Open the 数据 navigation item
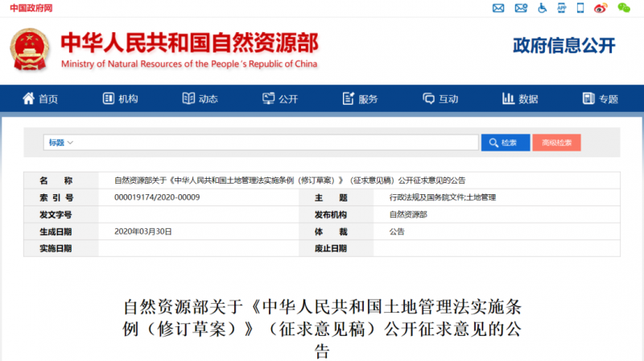644x361 pixels. click(520, 98)
